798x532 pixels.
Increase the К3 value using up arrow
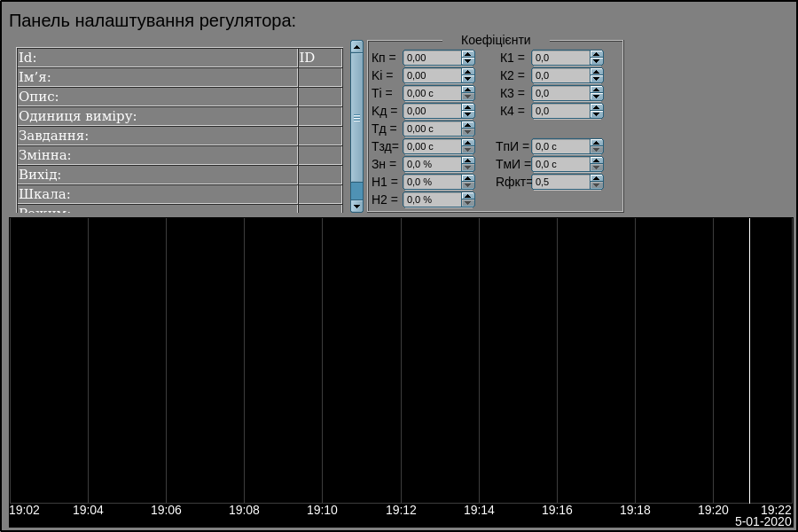pos(597,90)
